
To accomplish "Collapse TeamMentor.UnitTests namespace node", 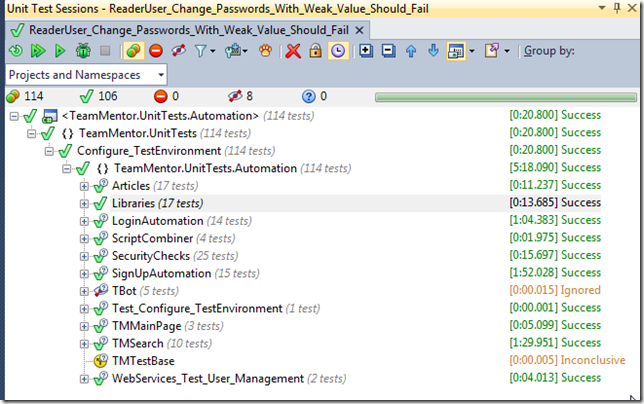I will click(x=32, y=134).
